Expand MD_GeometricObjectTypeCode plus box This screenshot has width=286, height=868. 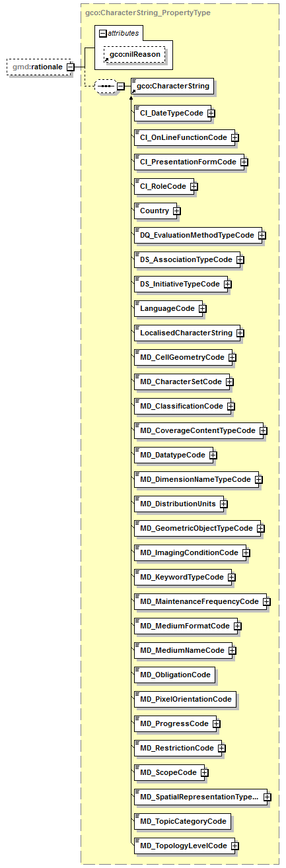pos(261,529)
